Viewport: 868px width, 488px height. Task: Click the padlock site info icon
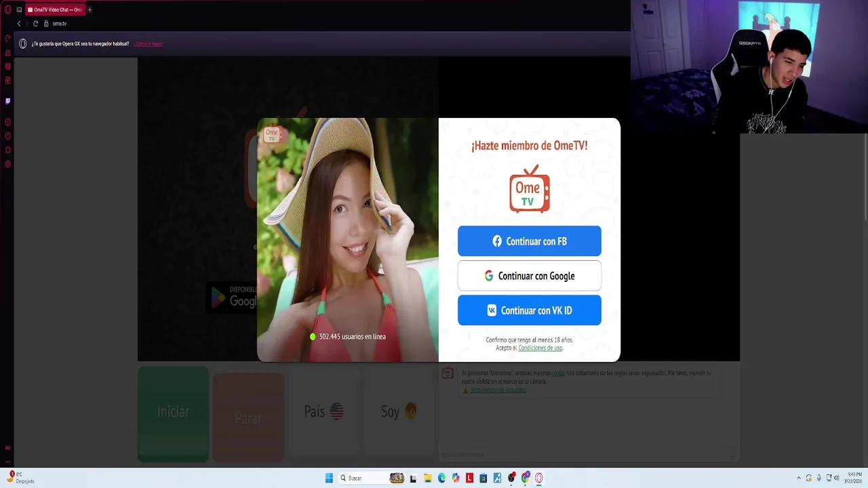pos(46,24)
